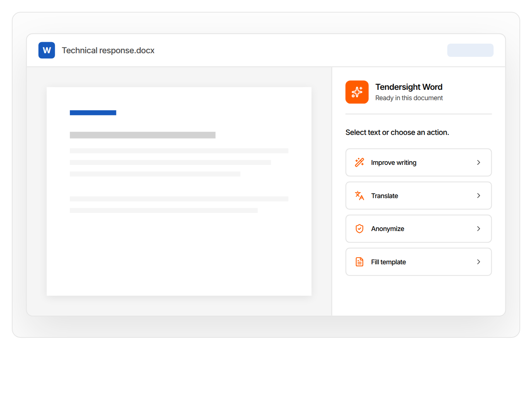Viewport: 532px width, 414px height.
Task: Expand the Fill template chevron arrow
Action: click(x=478, y=262)
